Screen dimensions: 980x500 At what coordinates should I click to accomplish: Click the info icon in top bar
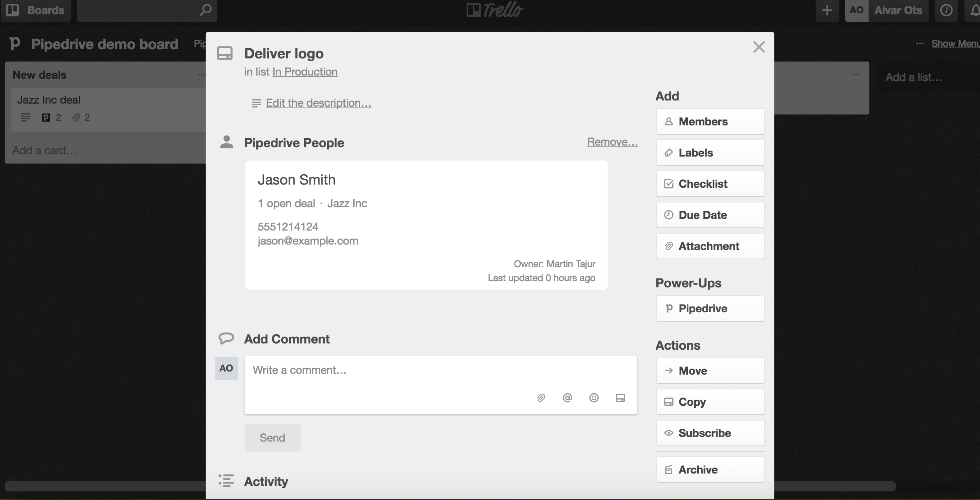tap(946, 10)
